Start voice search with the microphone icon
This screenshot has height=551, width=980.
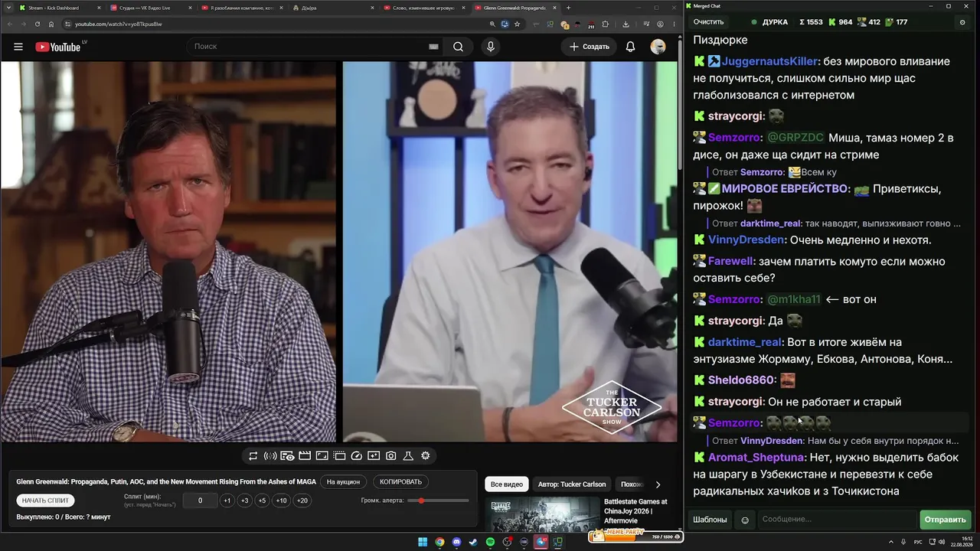pyautogui.click(x=491, y=47)
